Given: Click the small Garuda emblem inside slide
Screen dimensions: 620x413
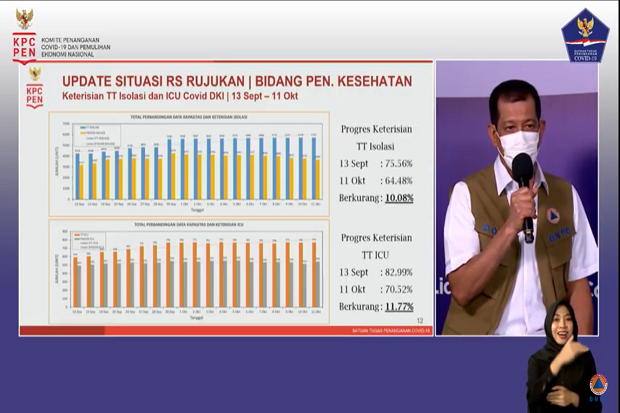Looking at the screenshot, I should click(35, 74).
